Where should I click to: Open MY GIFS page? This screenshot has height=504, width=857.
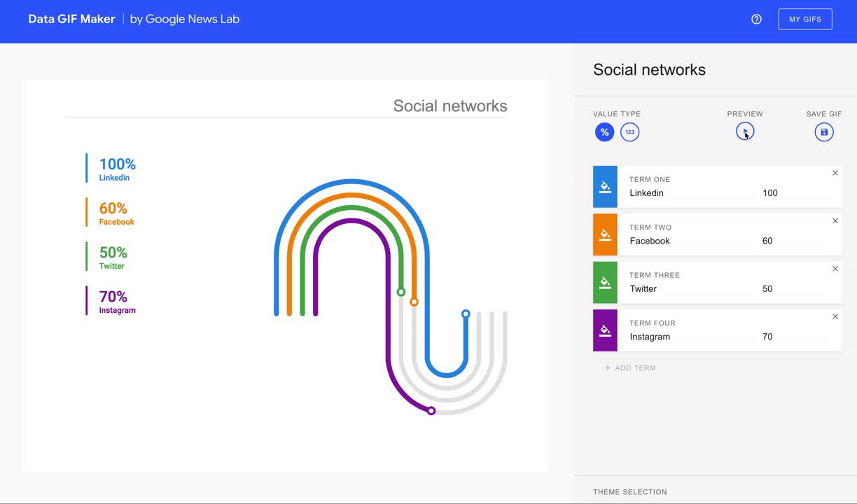805,20
